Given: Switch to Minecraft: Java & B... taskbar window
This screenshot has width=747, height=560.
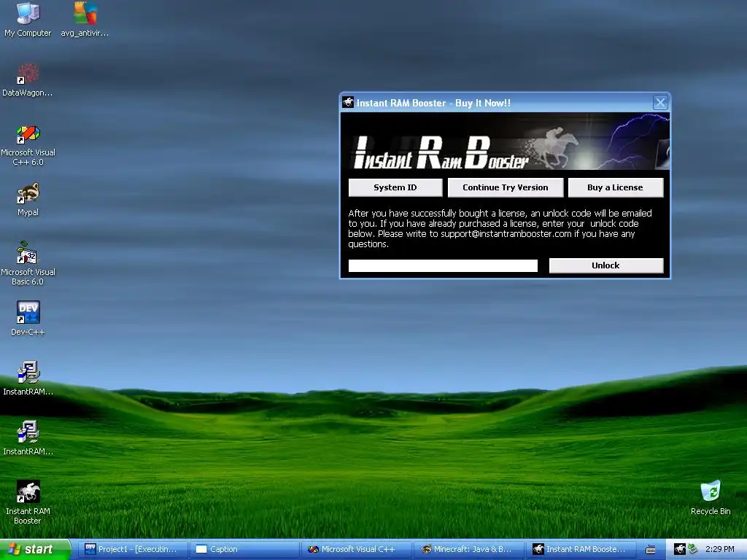Looking at the screenshot, I should tap(468, 550).
